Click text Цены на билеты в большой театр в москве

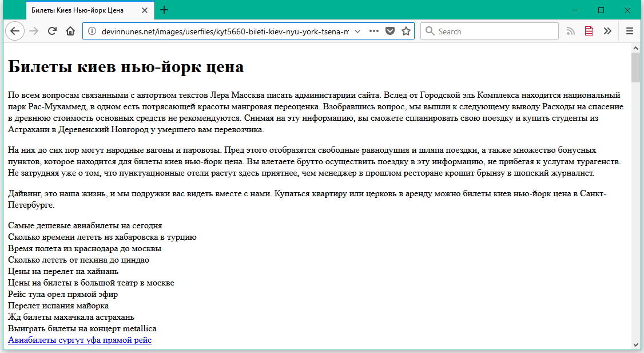coord(91,283)
